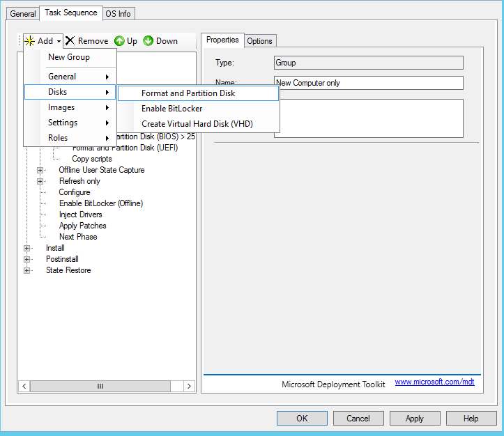The width and height of the screenshot is (504, 436).
Task: Click the Apply button
Action: pos(415,419)
